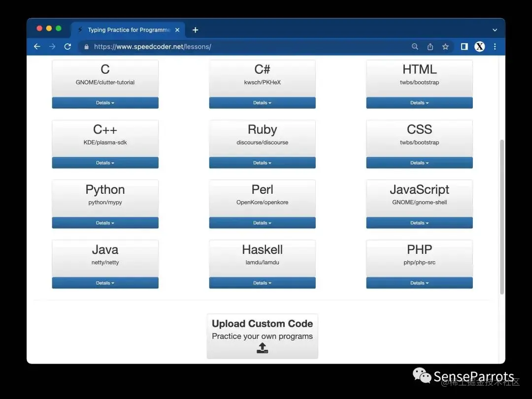The height and width of the screenshot is (399, 532).
Task: Click the browser back arrow
Action: [x=37, y=47]
